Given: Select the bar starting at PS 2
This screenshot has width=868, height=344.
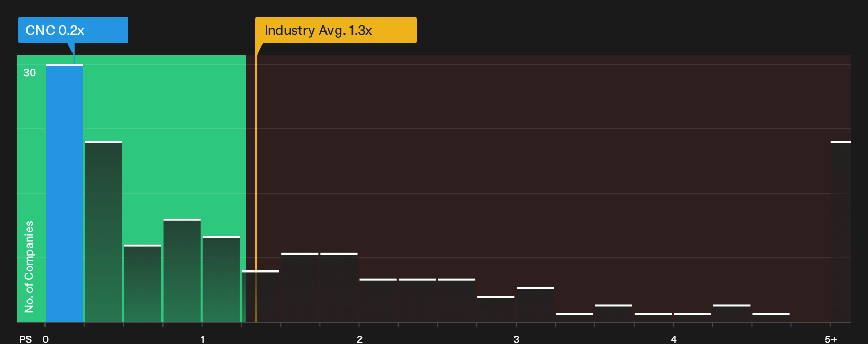Looking at the screenshot, I should (x=378, y=300).
